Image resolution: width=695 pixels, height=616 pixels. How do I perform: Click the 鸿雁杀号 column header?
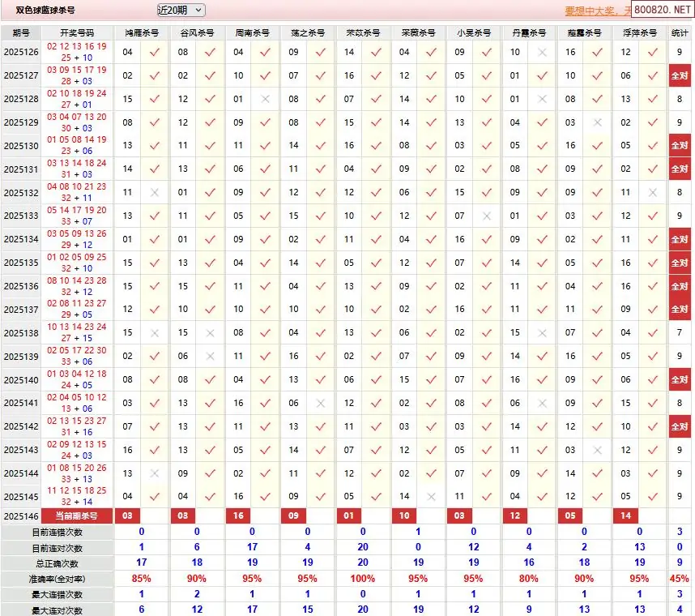point(141,32)
